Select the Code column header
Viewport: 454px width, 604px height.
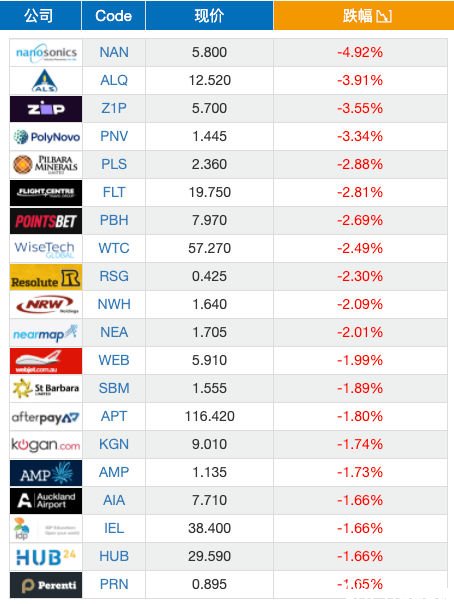coord(114,15)
